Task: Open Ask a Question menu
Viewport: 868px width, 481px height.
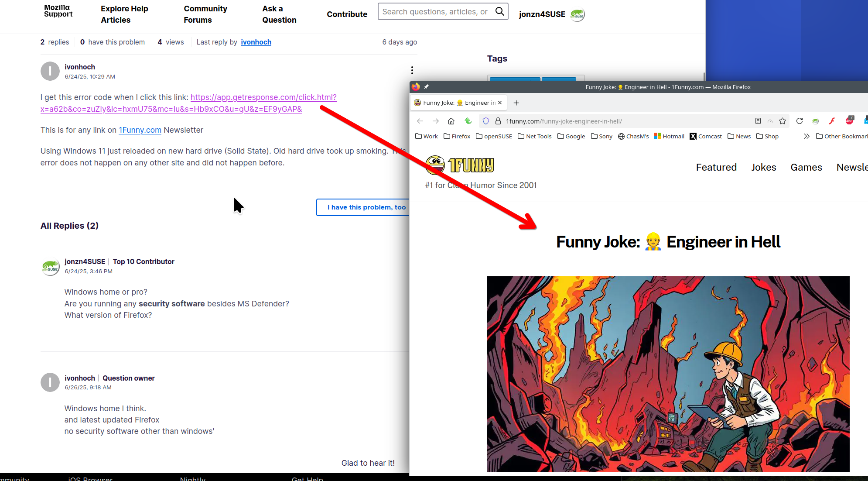Action: (x=279, y=14)
